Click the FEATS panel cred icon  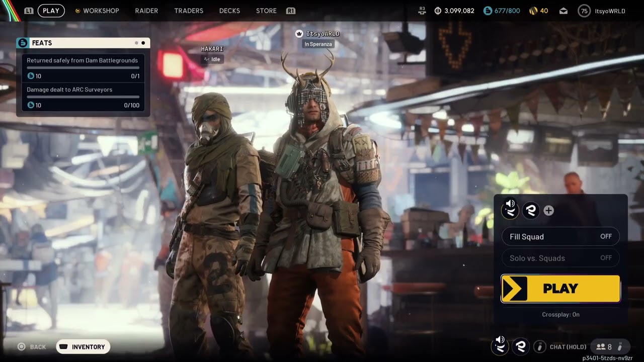(x=23, y=43)
